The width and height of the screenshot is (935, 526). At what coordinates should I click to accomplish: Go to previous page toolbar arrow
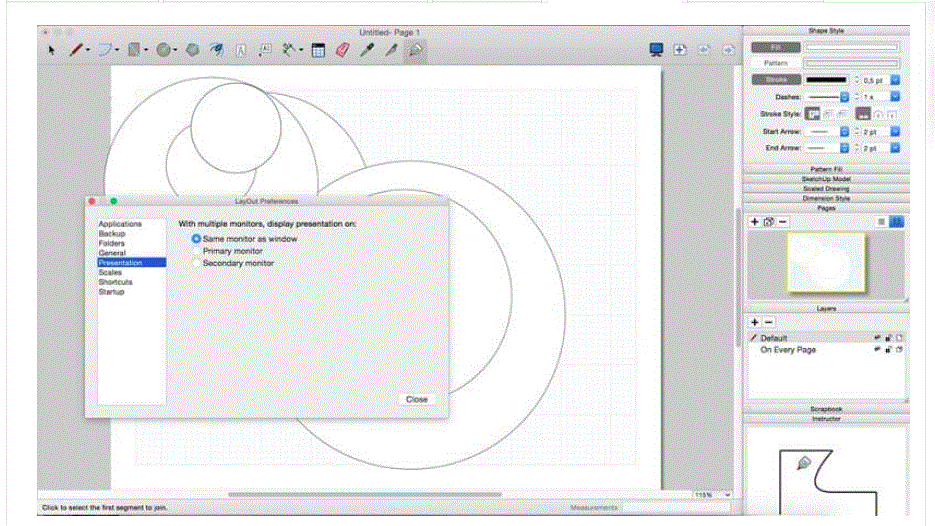[704, 50]
